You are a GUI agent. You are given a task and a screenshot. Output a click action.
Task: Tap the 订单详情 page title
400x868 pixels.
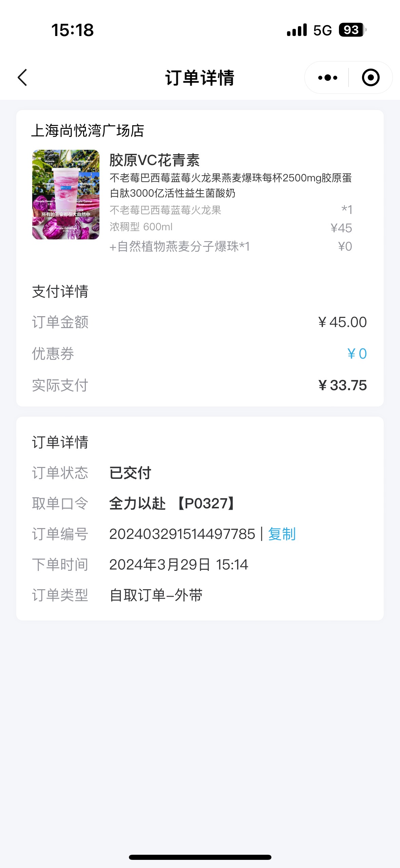pyautogui.click(x=199, y=78)
